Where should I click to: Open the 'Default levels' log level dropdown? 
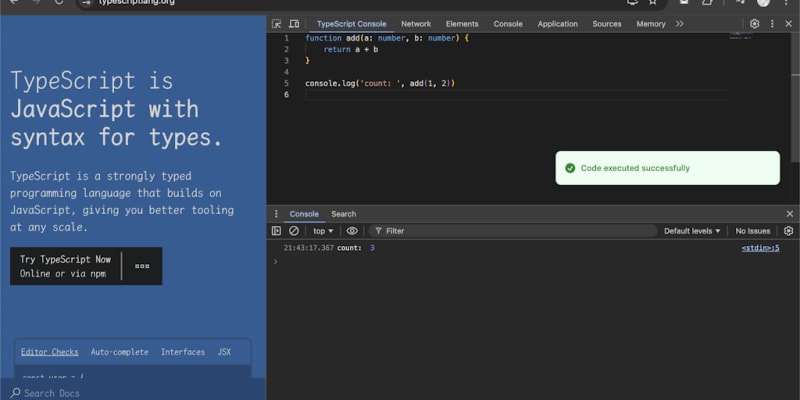692,231
